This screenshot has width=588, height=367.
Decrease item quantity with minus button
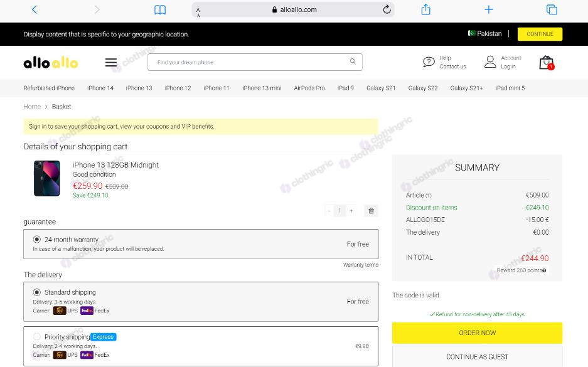(329, 211)
